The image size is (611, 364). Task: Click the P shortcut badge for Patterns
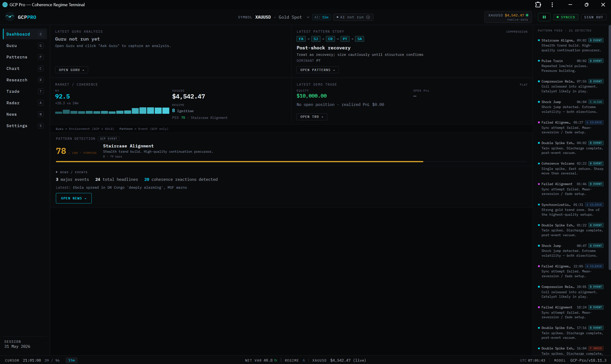(x=41, y=57)
